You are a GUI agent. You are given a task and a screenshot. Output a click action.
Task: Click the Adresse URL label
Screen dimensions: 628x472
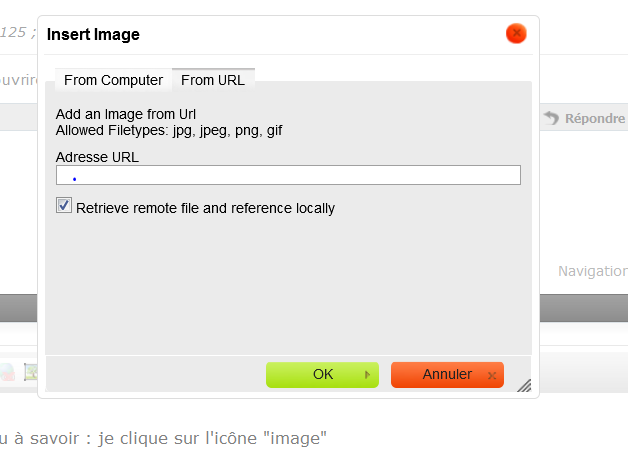point(97,157)
